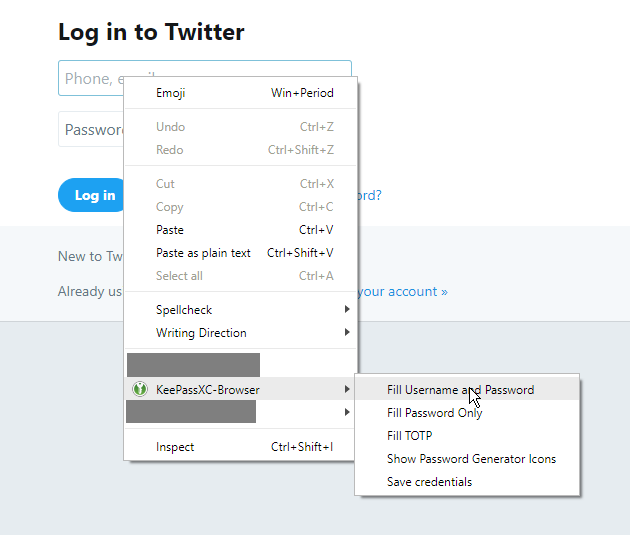Image resolution: width=630 pixels, height=535 pixels.
Task: Click the Password input field
Action: [91, 129]
